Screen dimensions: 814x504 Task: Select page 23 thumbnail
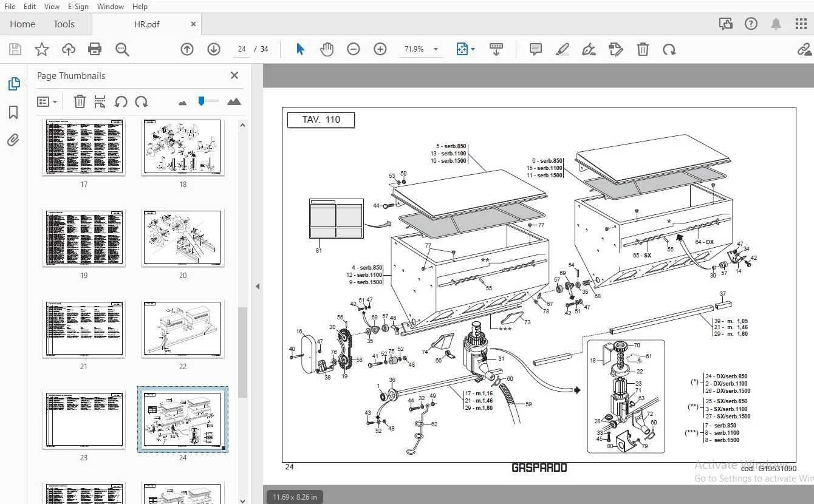click(84, 421)
